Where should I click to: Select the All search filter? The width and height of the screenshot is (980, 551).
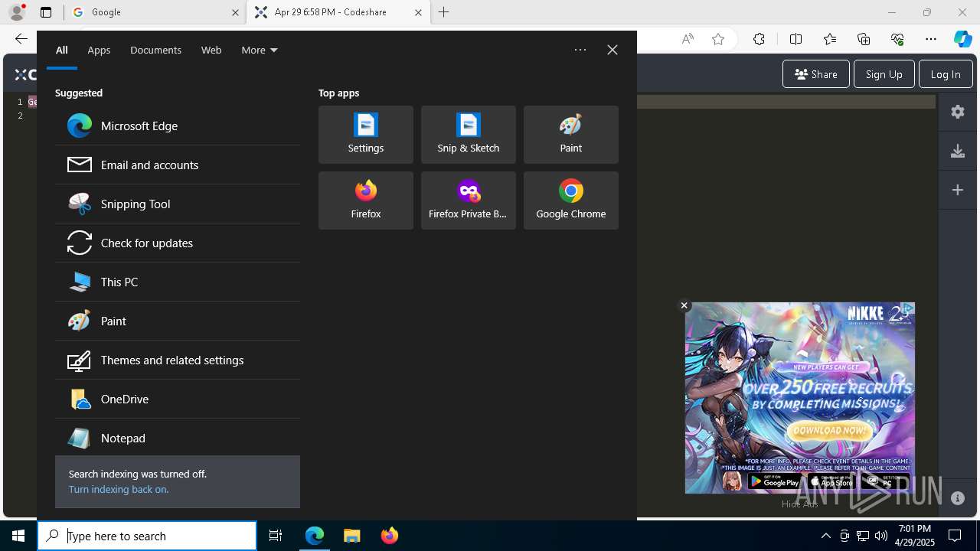click(62, 50)
